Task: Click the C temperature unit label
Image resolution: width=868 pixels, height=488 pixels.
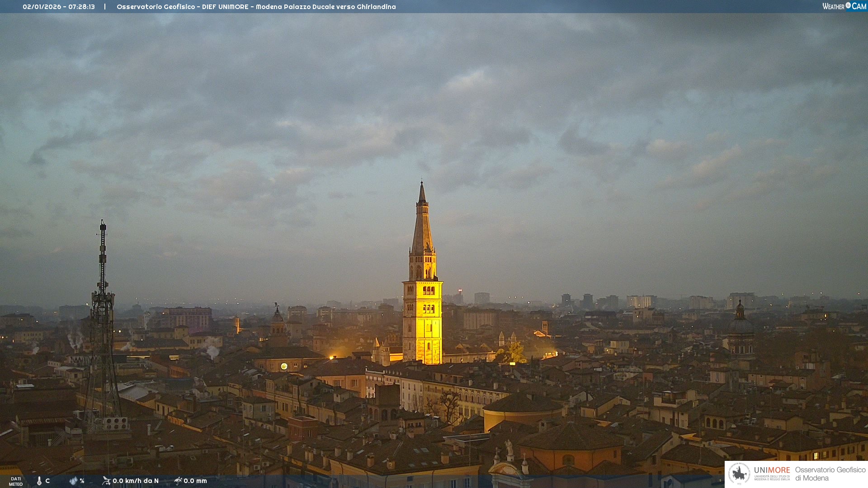Action: 47,481
